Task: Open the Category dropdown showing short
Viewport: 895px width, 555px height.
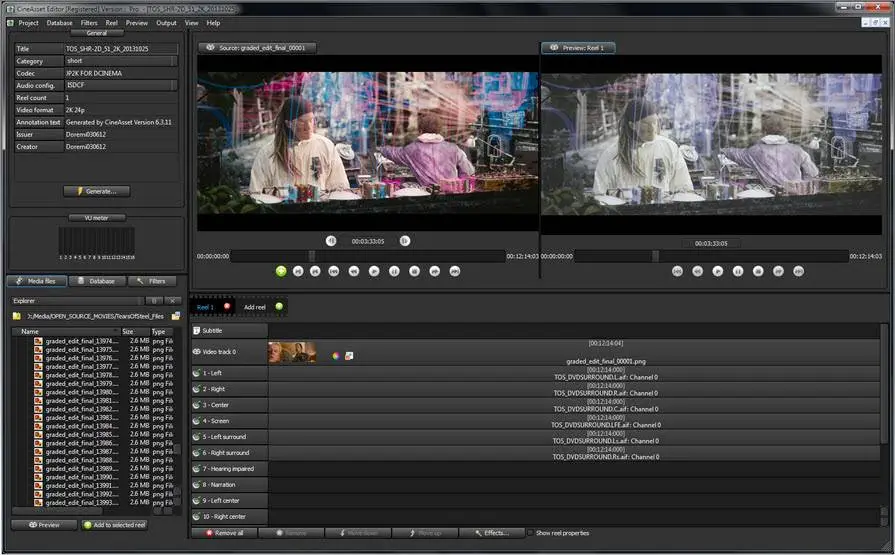Action: click(121, 61)
